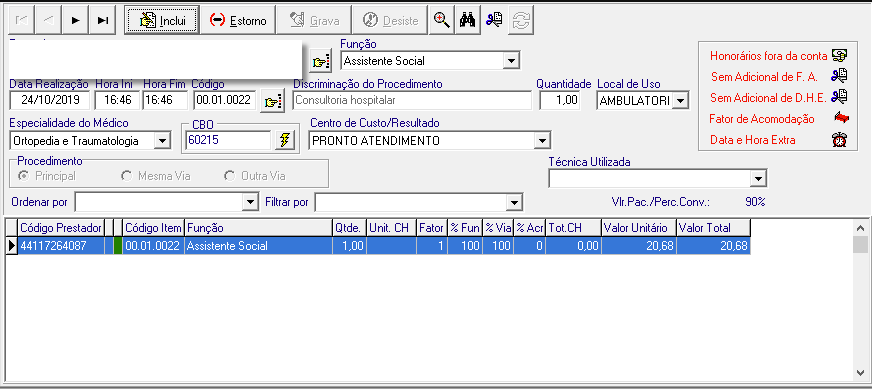The height and width of the screenshot is (389, 872).
Task: Open the Local de Uso dropdown
Action: (x=681, y=101)
